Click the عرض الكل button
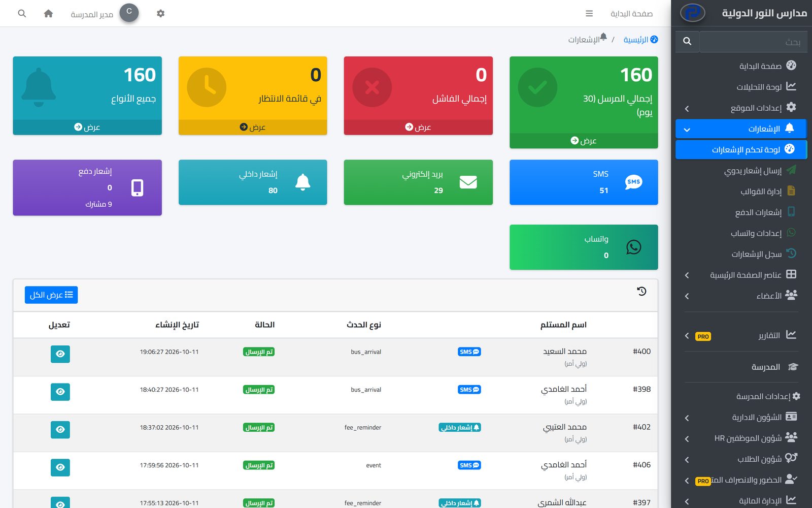812x508 pixels. 51,295
